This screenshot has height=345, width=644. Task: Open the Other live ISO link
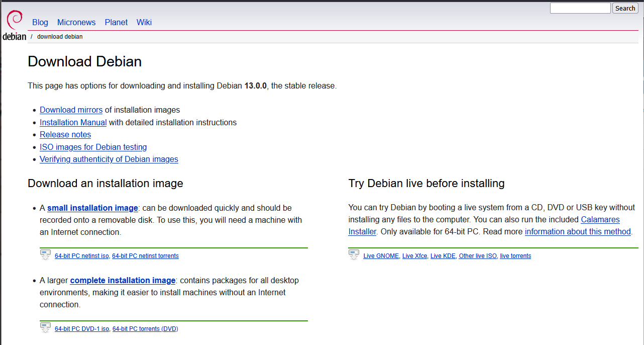[x=478, y=256]
